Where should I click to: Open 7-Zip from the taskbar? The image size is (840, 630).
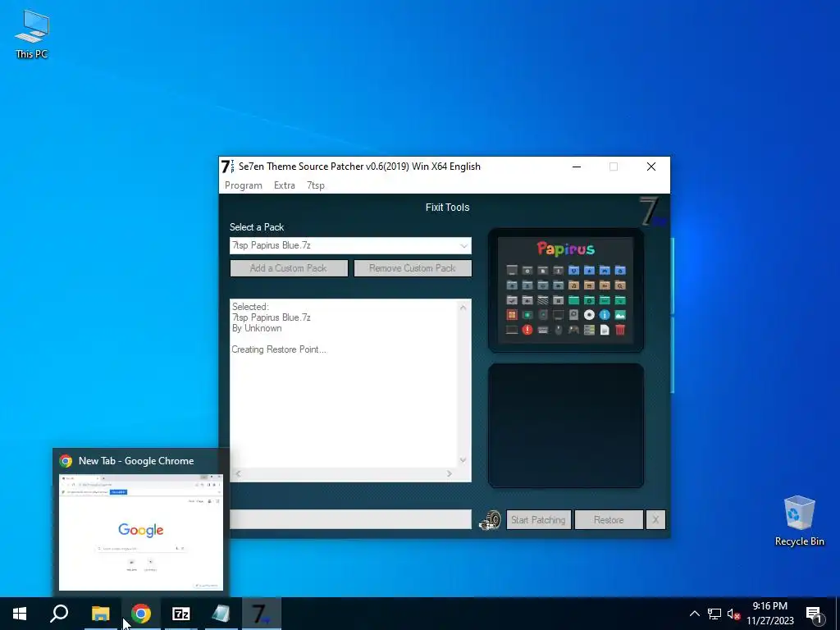click(181, 614)
